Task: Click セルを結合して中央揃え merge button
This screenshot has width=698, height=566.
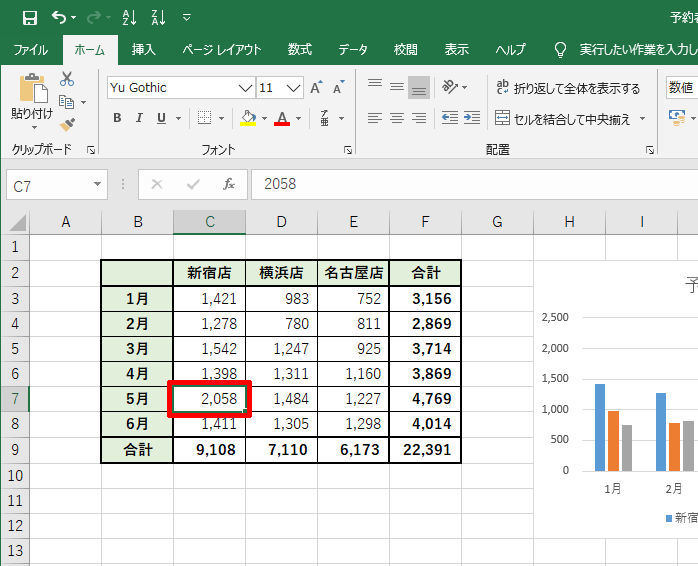Action: [x=563, y=118]
